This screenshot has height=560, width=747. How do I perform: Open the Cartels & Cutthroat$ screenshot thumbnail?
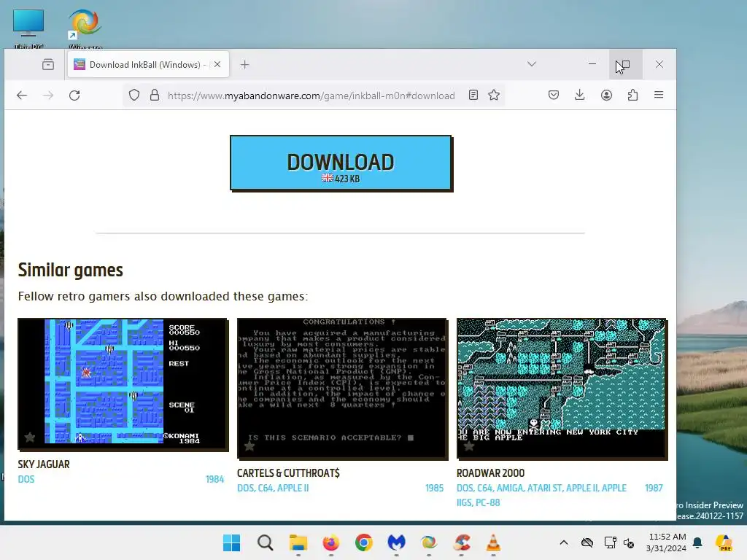point(343,389)
